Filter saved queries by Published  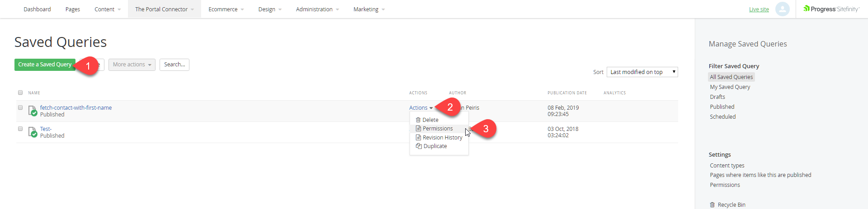tap(722, 107)
